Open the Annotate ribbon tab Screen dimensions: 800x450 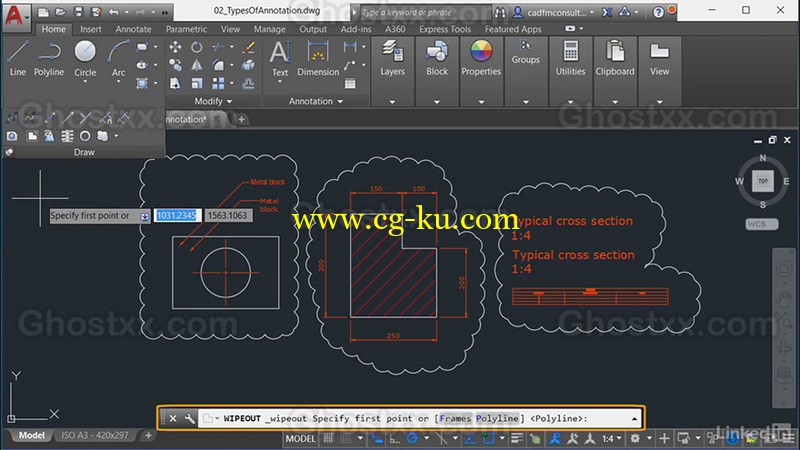point(133,29)
